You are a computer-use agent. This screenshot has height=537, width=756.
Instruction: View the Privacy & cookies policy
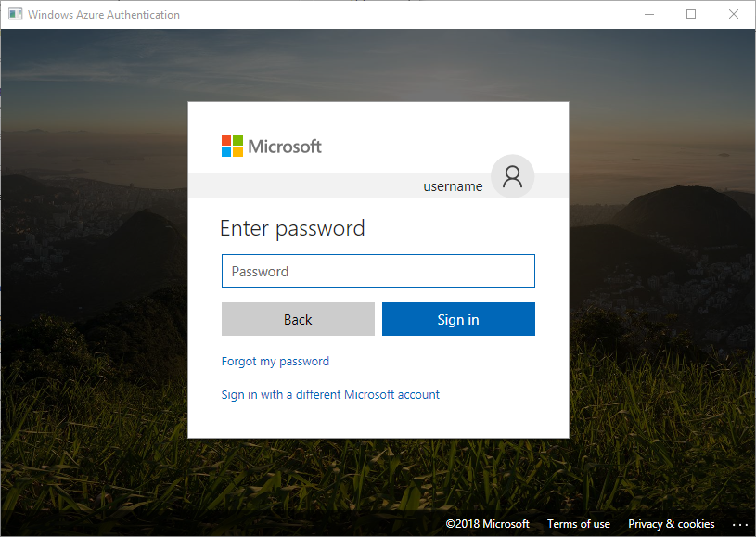[671, 523]
